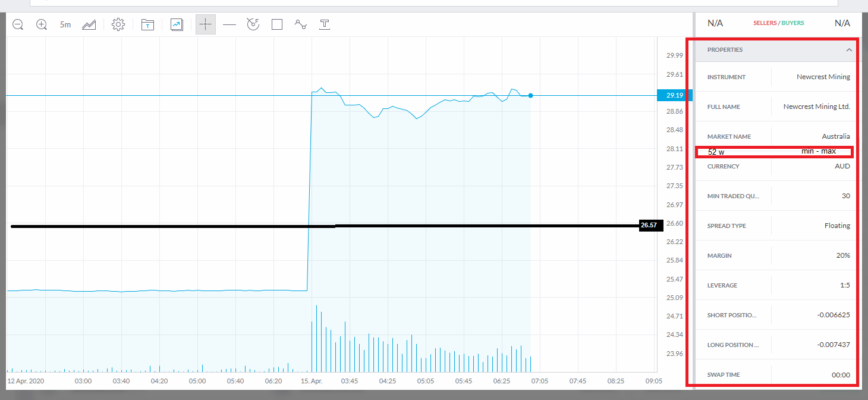Select the trend line drawing tool
The height and width of the screenshot is (400, 868).
tap(301, 24)
